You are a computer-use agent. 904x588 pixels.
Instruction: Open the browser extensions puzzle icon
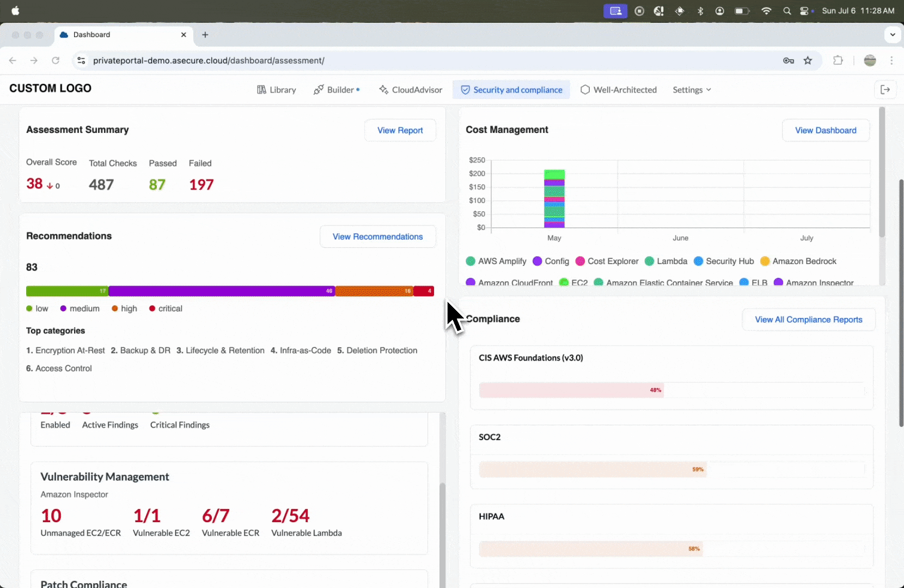pos(838,60)
